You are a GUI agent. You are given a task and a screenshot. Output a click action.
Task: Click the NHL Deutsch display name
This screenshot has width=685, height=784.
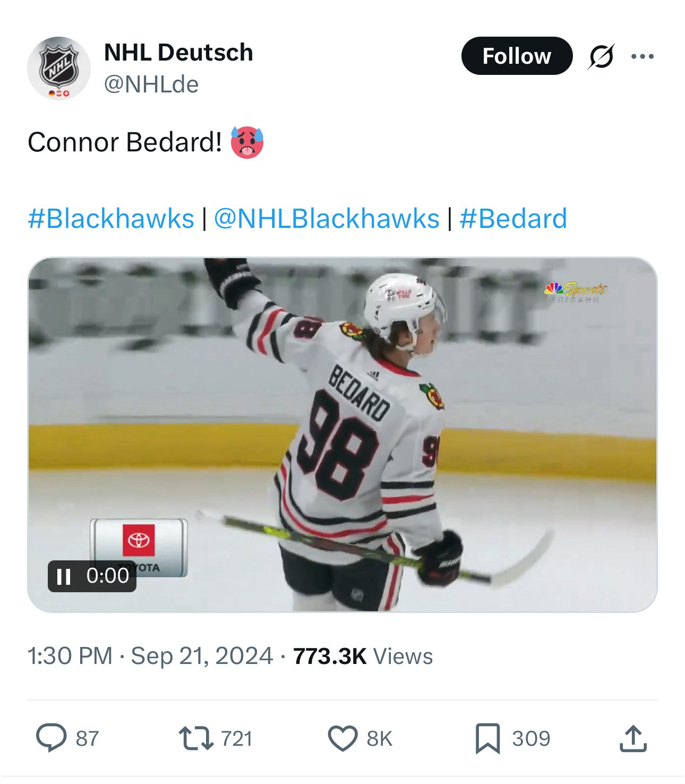click(x=178, y=52)
